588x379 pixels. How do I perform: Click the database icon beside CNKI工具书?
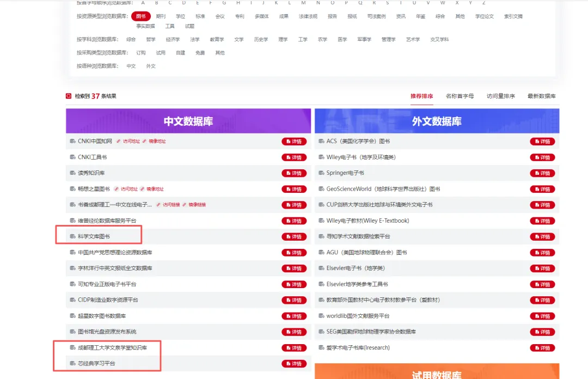[73, 157]
